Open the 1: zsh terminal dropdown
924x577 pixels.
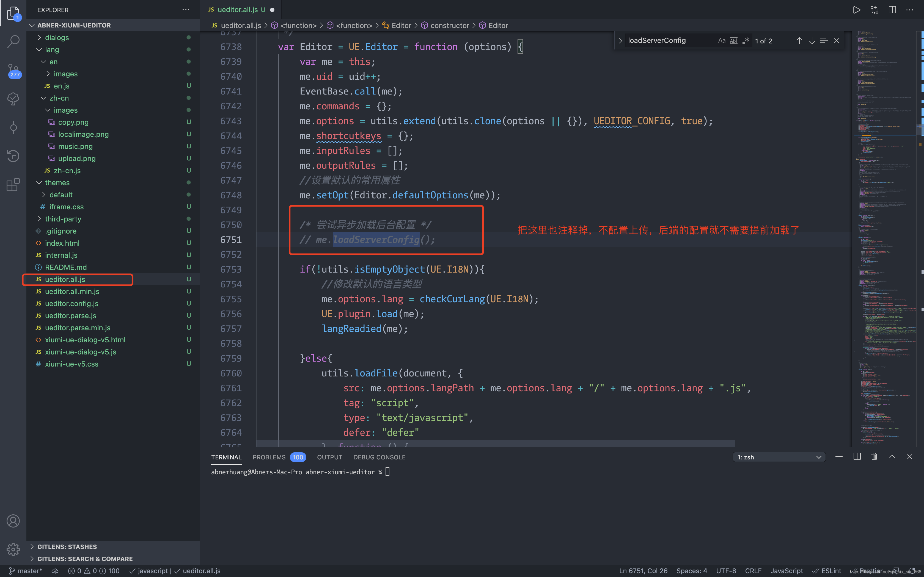(779, 457)
